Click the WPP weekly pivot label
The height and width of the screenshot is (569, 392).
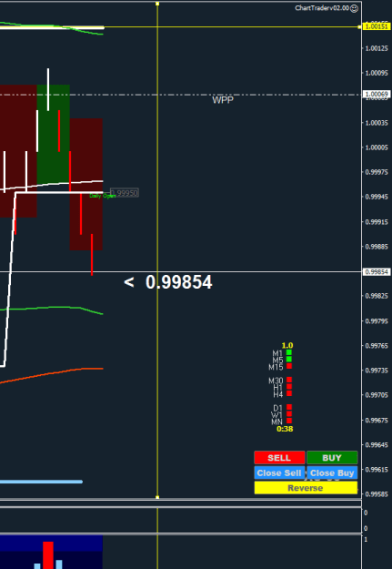[x=223, y=100]
